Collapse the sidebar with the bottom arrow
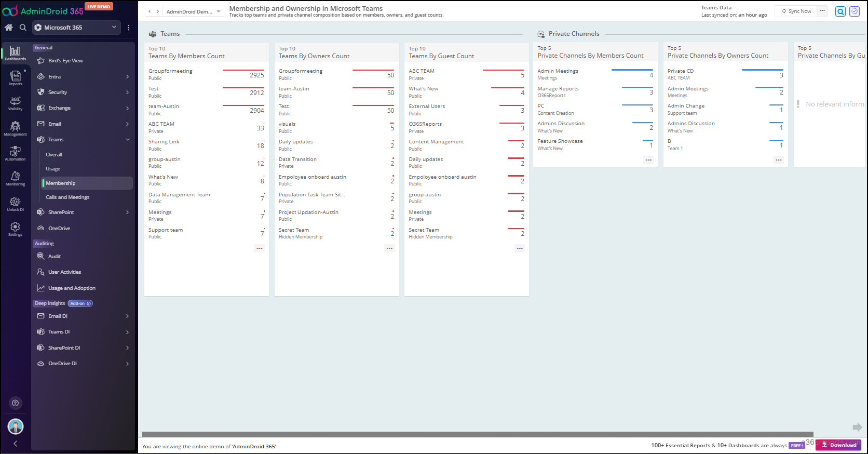Screen dimensions: 868x454 tap(15, 444)
